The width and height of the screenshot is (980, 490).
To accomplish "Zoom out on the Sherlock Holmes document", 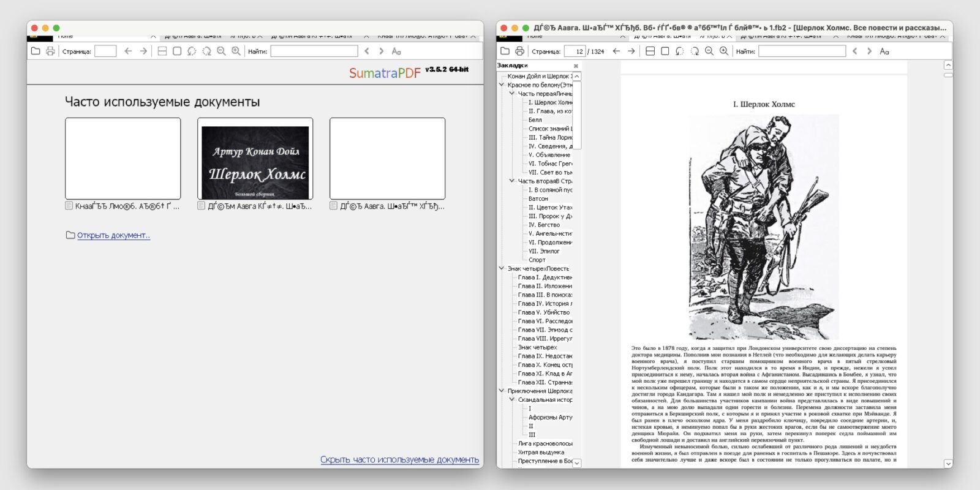I will point(709,51).
